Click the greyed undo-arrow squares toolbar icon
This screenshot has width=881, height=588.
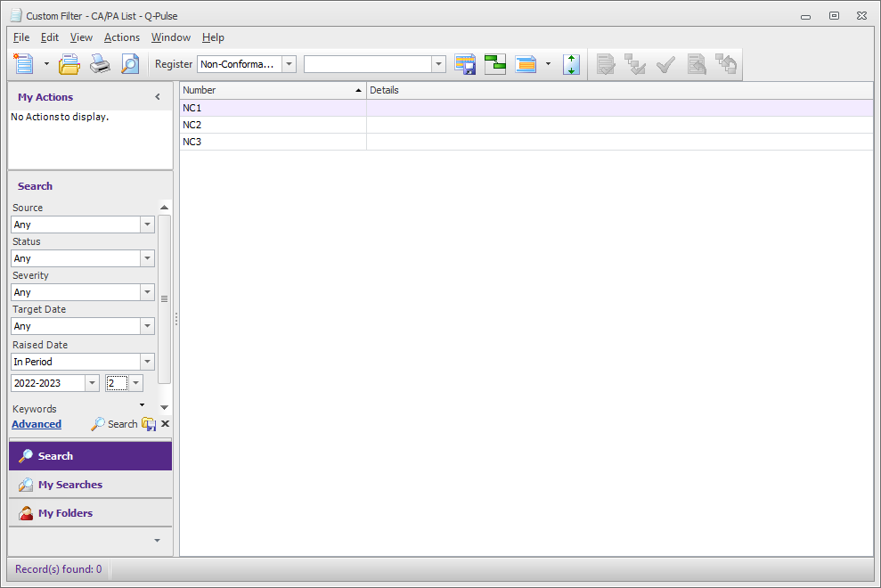726,64
